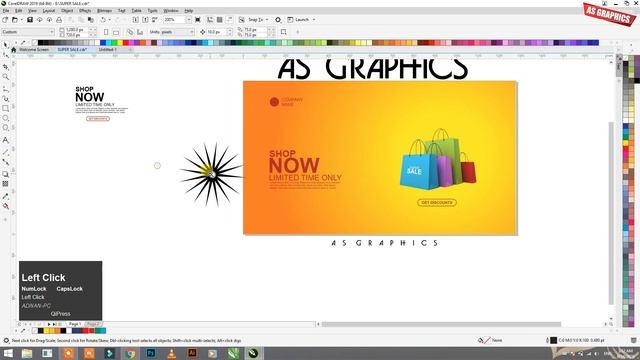The image size is (640, 360).
Task: Toggle Snap Off button in toolbar
Action: click(242, 20)
